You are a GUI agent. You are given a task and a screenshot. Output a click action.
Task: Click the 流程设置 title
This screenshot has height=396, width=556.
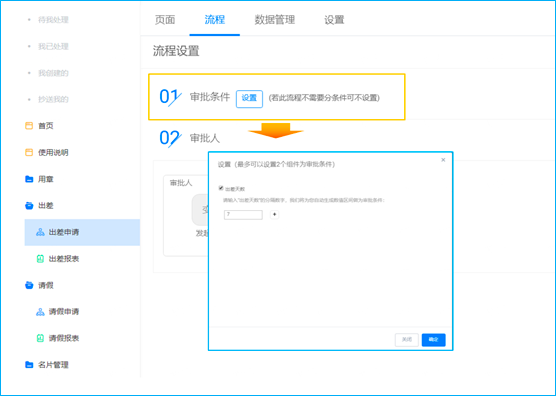coord(176,51)
